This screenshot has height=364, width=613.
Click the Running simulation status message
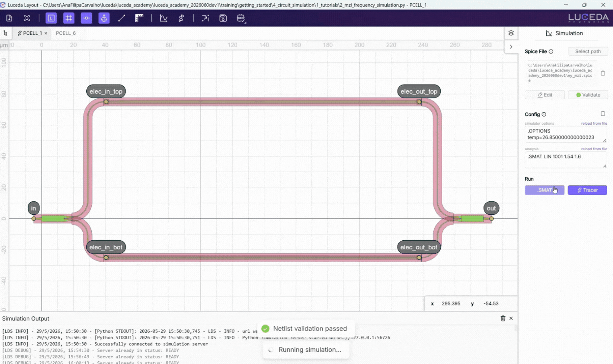point(306,350)
